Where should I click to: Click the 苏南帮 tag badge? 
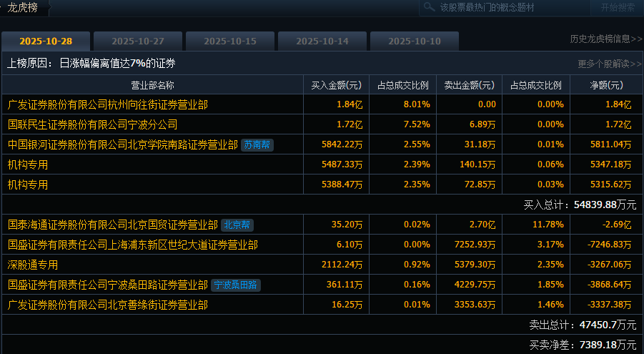pos(257,145)
